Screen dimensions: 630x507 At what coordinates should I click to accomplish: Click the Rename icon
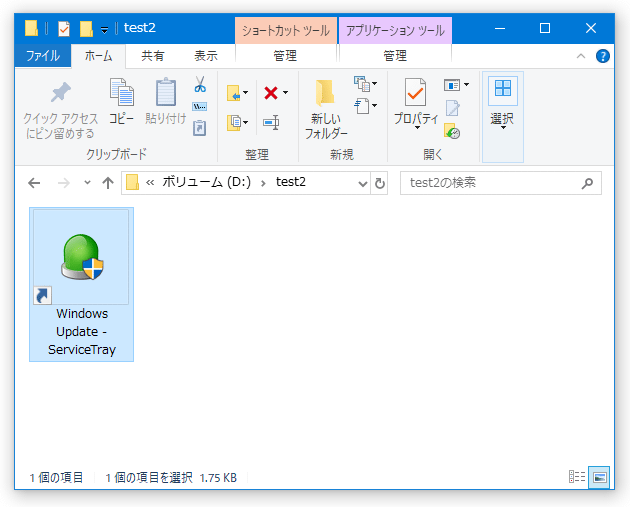(x=272, y=123)
